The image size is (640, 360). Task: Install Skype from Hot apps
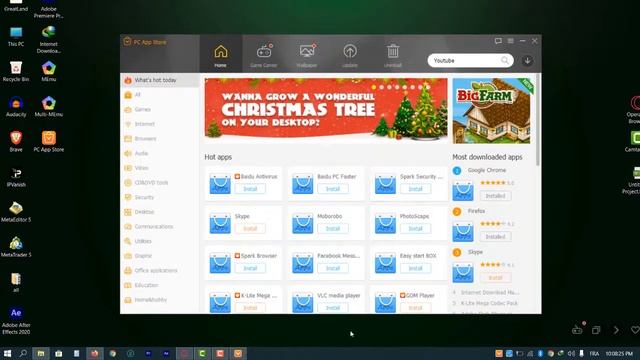click(250, 229)
